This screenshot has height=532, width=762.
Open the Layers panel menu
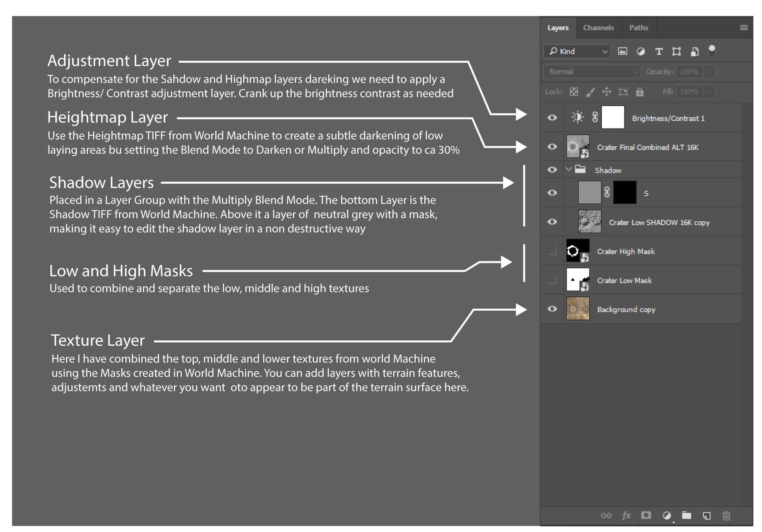pos(744,27)
